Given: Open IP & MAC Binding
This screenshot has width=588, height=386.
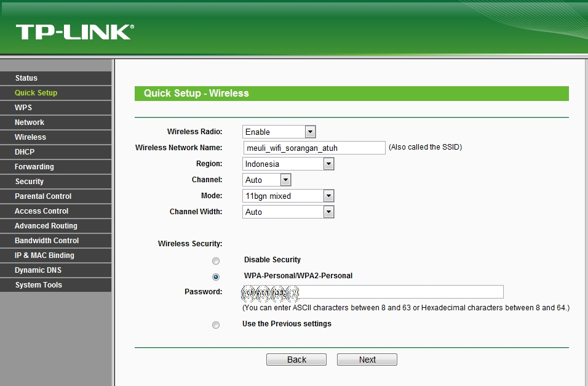Looking at the screenshot, I should click(x=55, y=255).
